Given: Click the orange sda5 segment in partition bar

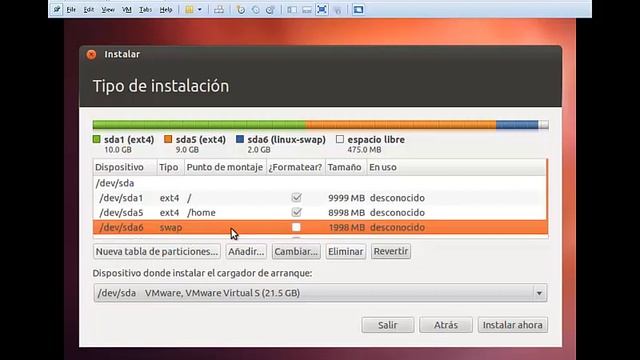Looking at the screenshot, I should [401, 125].
